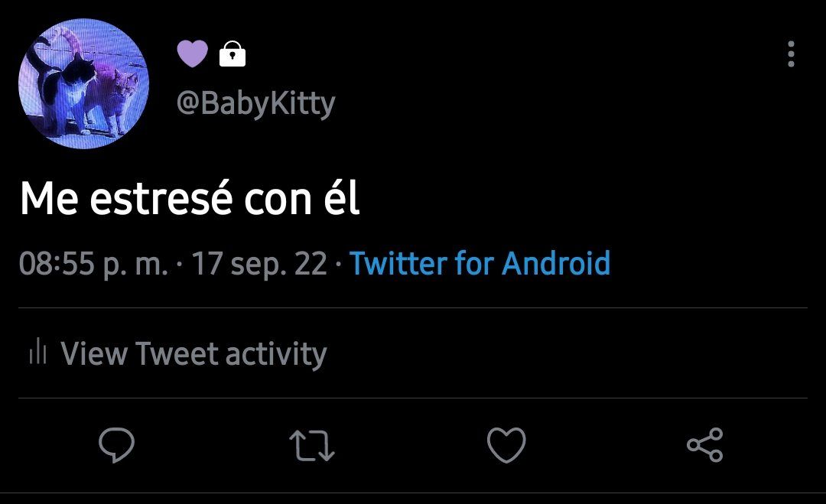Click the bar chart analytics icon
This screenshot has width=826, height=504.
coord(38,351)
